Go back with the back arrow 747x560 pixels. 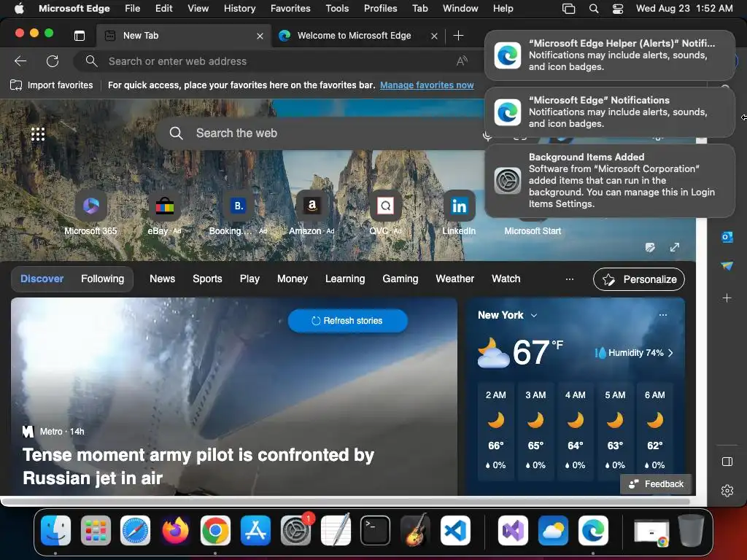pos(20,61)
